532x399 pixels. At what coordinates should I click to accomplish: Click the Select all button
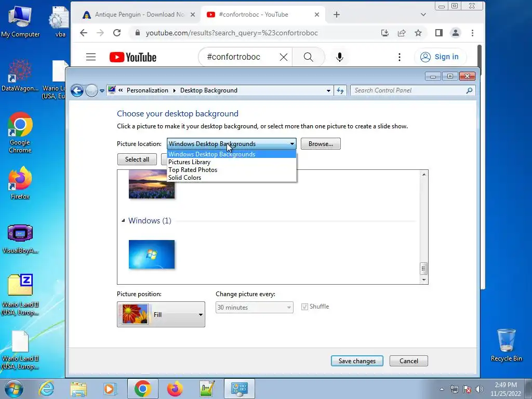point(137,159)
